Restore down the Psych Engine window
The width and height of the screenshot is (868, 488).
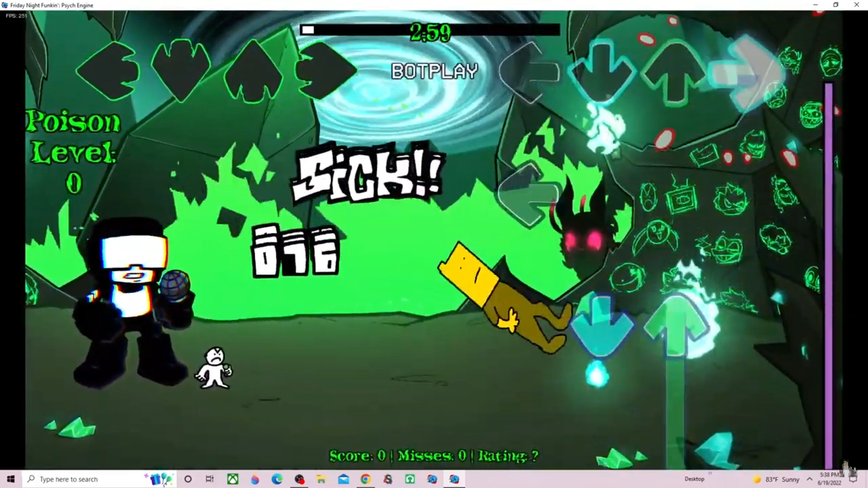[836, 5]
